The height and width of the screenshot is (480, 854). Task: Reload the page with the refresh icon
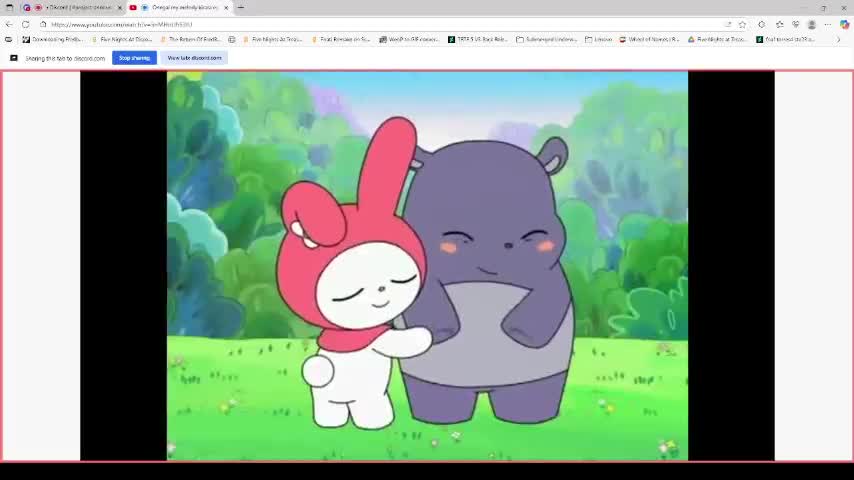[x=25, y=24]
